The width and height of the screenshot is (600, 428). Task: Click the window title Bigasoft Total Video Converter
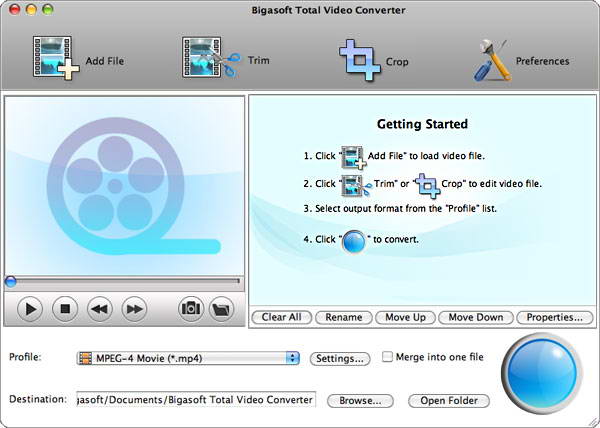pyautogui.click(x=328, y=10)
